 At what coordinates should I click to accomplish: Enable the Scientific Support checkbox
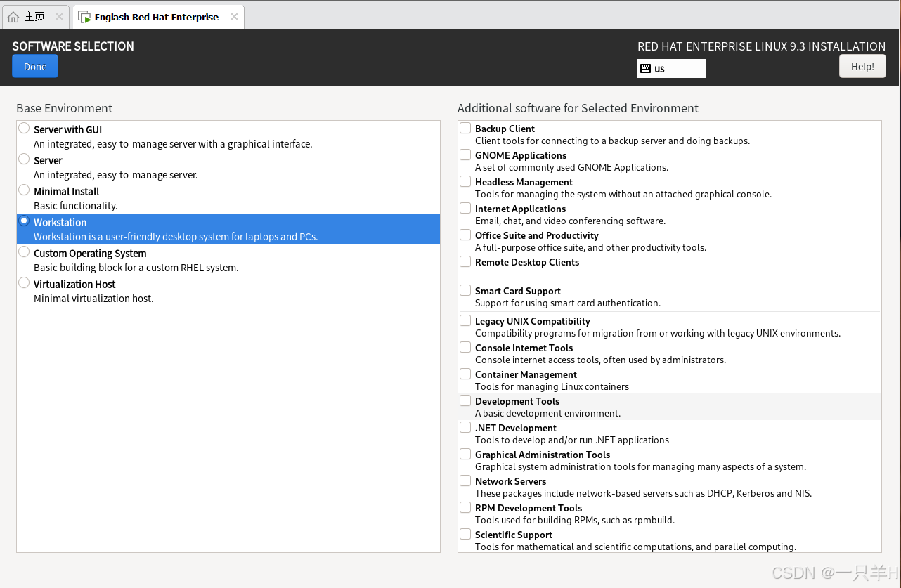[x=465, y=534]
